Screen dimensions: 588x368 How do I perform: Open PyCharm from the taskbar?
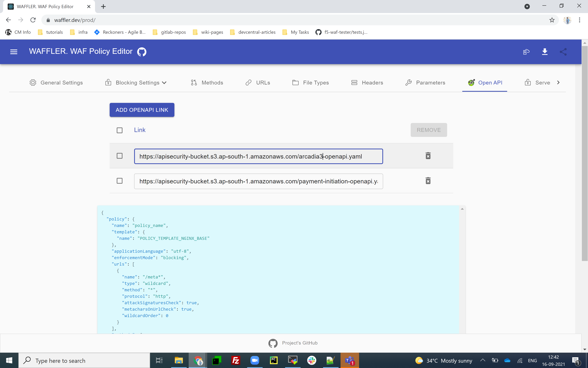(274, 360)
